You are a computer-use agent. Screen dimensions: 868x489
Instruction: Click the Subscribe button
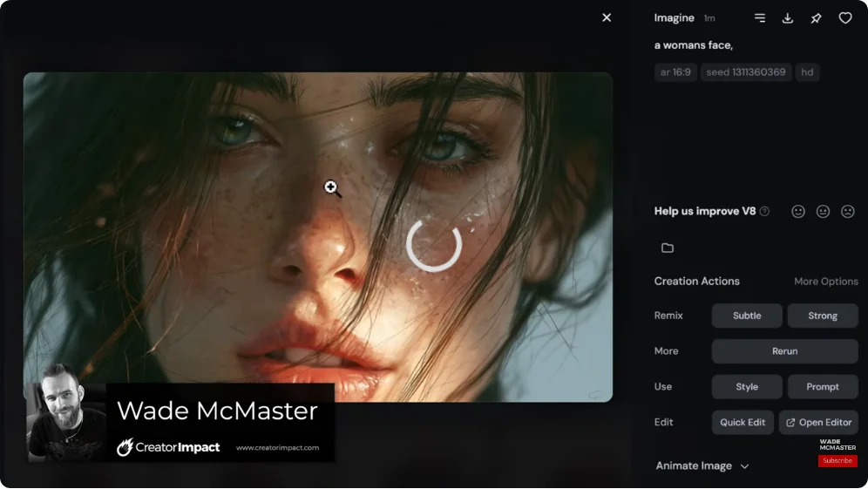[x=837, y=461]
